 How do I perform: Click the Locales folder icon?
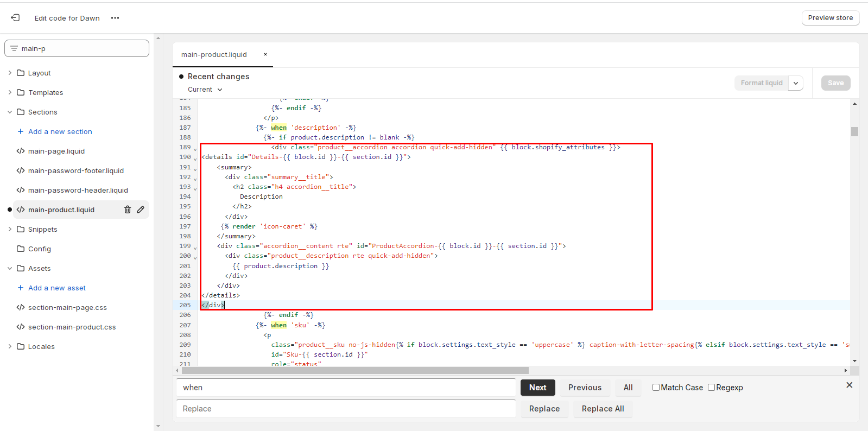pos(21,346)
